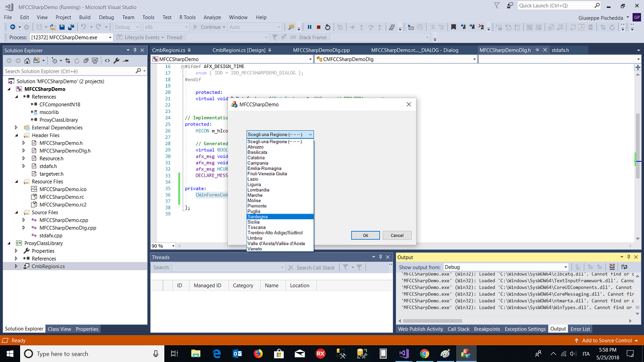
Task: Open 'Show output from' Debug dropdown
Action: [x=506, y=267]
